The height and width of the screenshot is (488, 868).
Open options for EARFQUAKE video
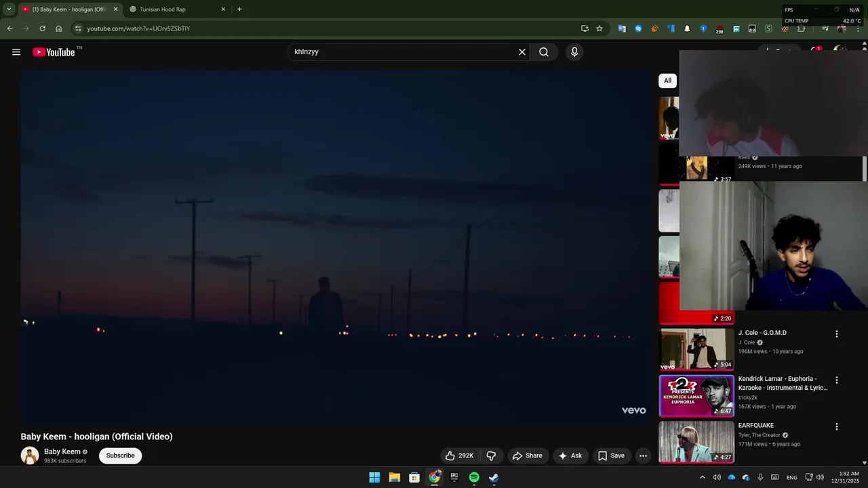click(836, 427)
